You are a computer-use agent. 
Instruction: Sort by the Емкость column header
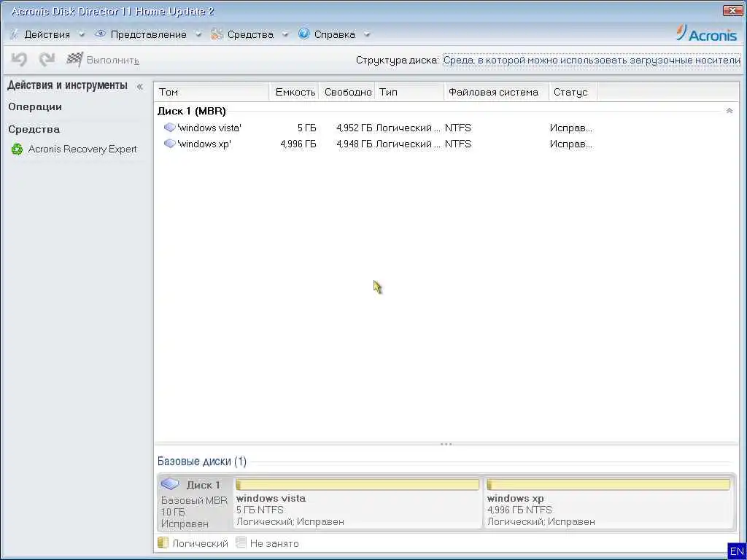point(295,92)
